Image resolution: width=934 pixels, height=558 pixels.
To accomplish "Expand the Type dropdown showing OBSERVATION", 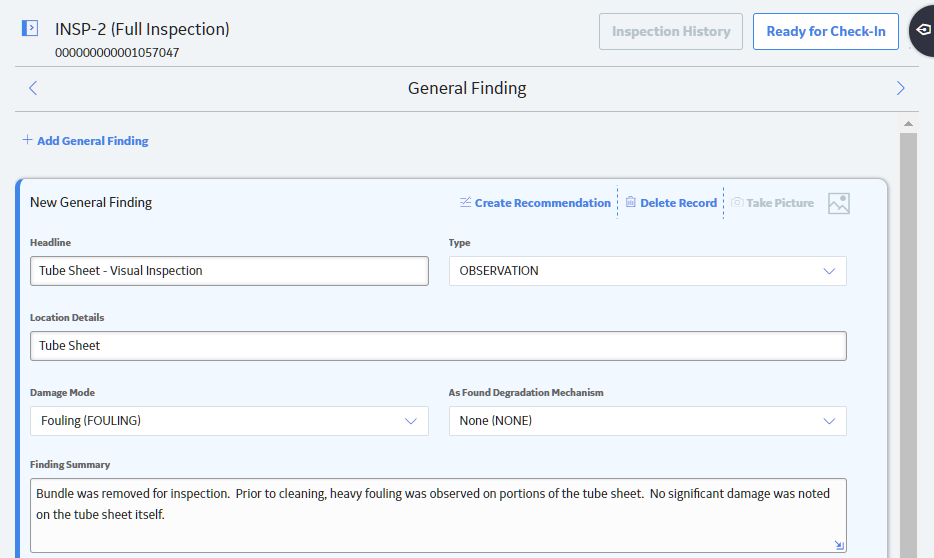I will pyautogui.click(x=647, y=271).
